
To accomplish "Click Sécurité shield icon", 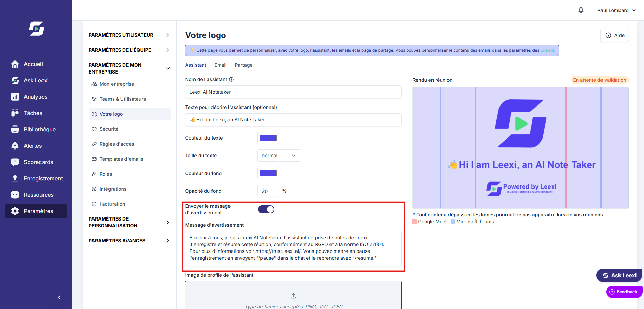I will [94, 129].
